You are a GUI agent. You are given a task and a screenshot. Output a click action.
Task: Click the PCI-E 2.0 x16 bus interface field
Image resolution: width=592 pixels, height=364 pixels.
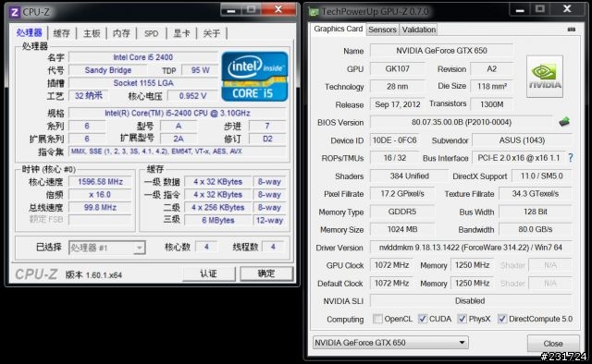pos(518,158)
